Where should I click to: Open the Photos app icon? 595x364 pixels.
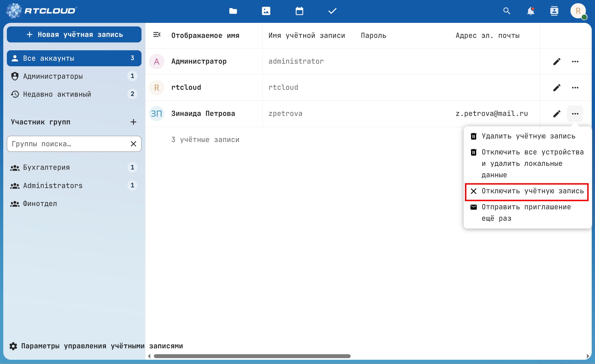(x=266, y=11)
